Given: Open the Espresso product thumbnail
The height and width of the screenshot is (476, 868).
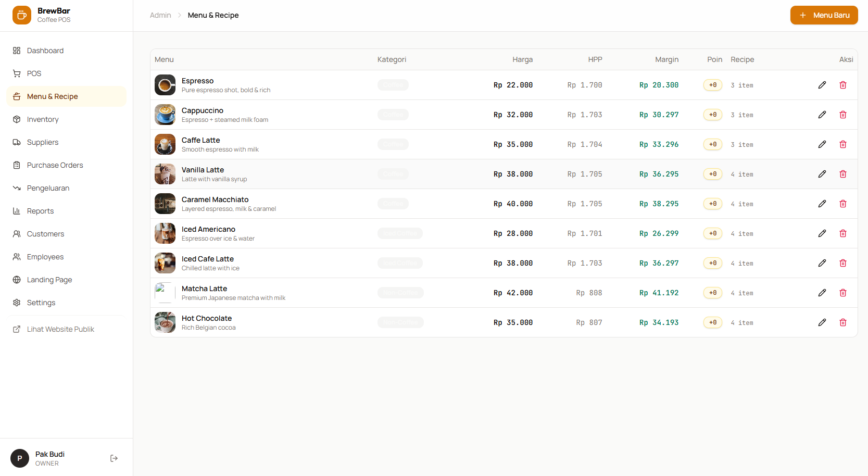Looking at the screenshot, I should (165, 85).
